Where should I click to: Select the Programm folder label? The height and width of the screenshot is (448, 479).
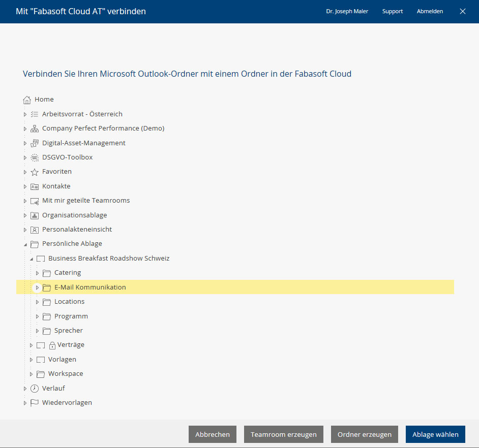(71, 316)
